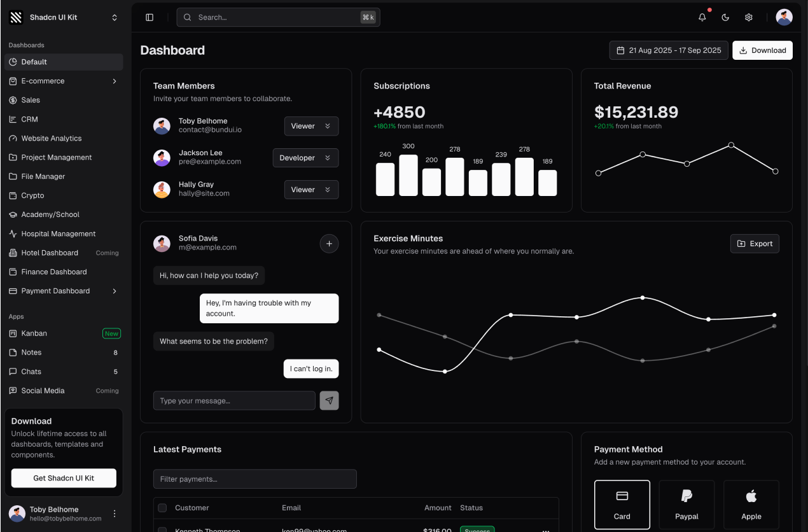Click the Type your message input
This screenshot has width=808, height=532.
click(234, 401)
